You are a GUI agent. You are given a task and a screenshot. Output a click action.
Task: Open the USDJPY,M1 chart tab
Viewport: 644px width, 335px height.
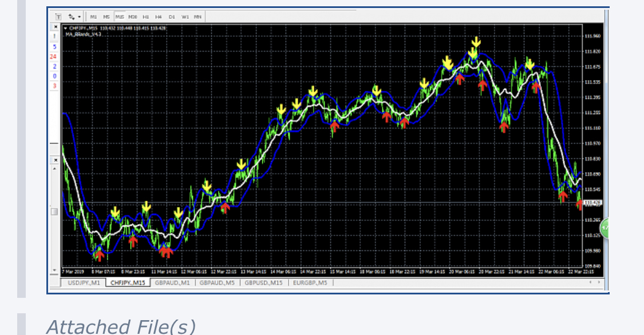coord(84,283)
